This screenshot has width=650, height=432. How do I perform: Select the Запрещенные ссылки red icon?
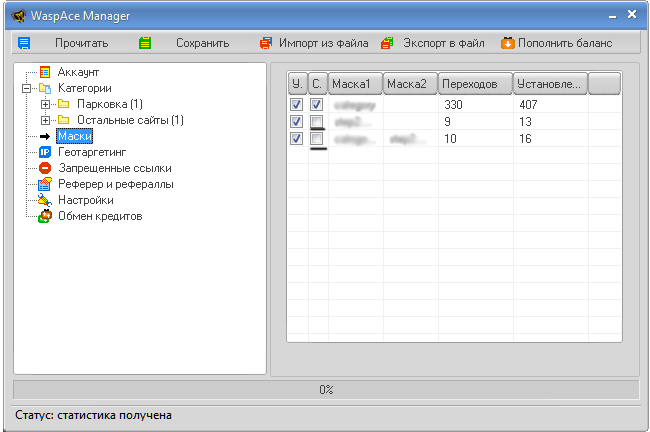tap(44, 168)
